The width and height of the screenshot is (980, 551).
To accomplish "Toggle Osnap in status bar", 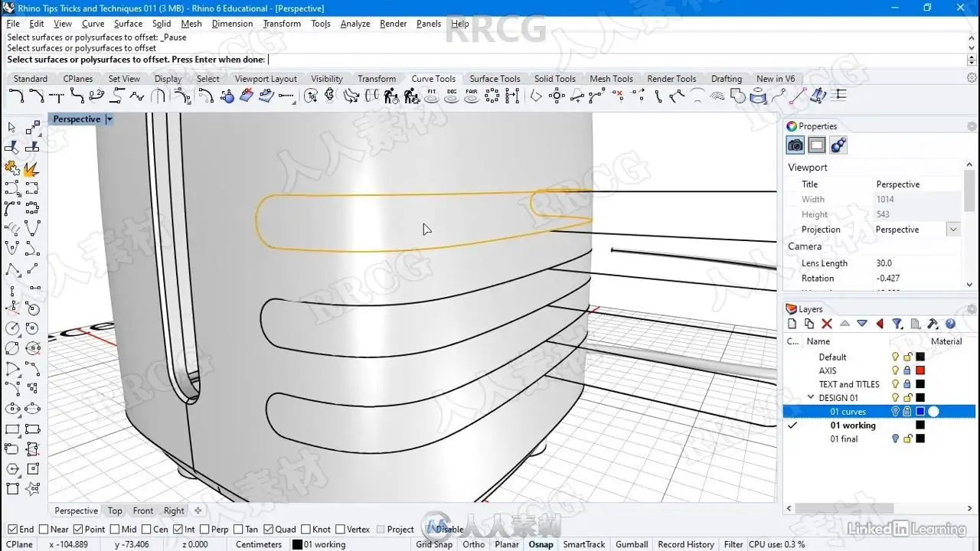I will tap(541, 544).
